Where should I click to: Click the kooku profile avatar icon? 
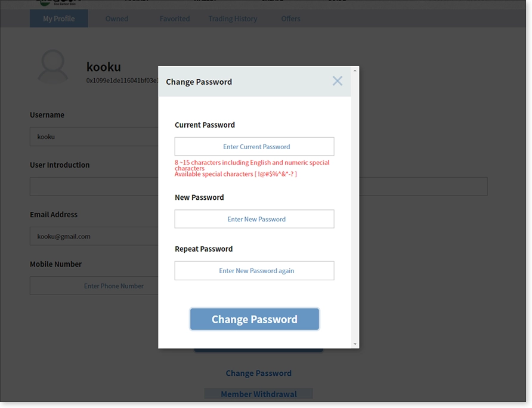point(53,67)
